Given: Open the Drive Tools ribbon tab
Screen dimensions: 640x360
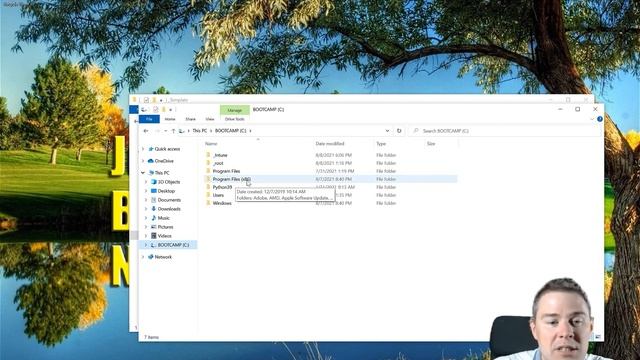Looking at the screenshot, I should (x=235, y=119).
